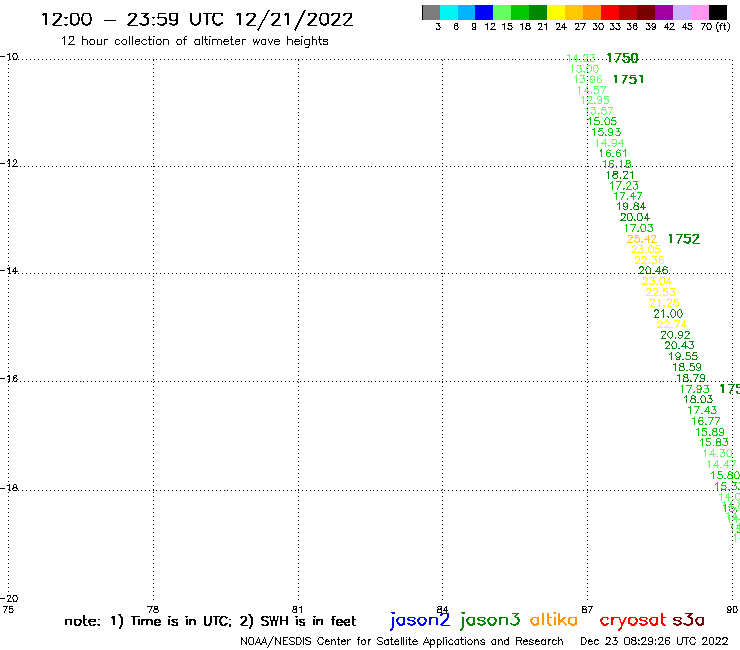
Task: Click the 16.61 wave height reading
Action: 613,153
